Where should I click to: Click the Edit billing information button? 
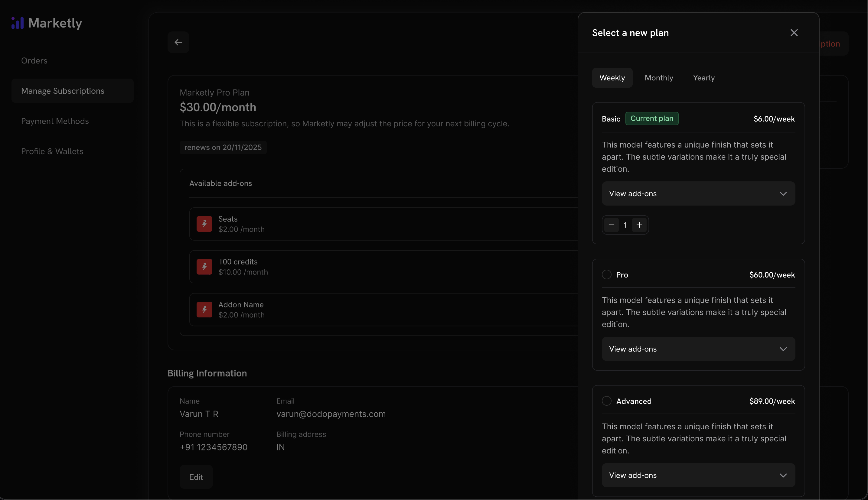(x=196, y=477)
